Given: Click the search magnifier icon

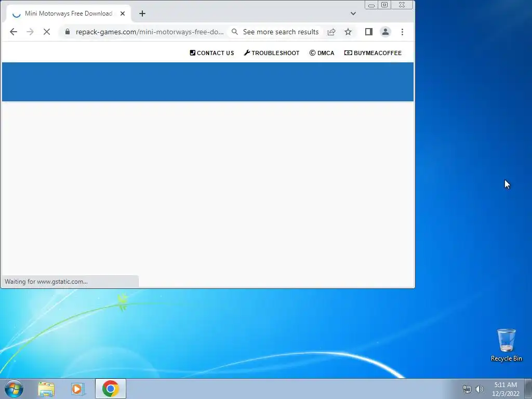Looking at the screenshot, I should pyautogui.click(x=234, y=32).
